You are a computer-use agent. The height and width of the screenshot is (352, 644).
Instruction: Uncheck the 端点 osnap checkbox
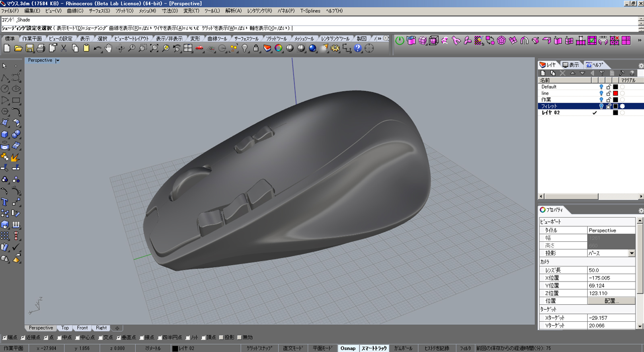coord(5,337)
